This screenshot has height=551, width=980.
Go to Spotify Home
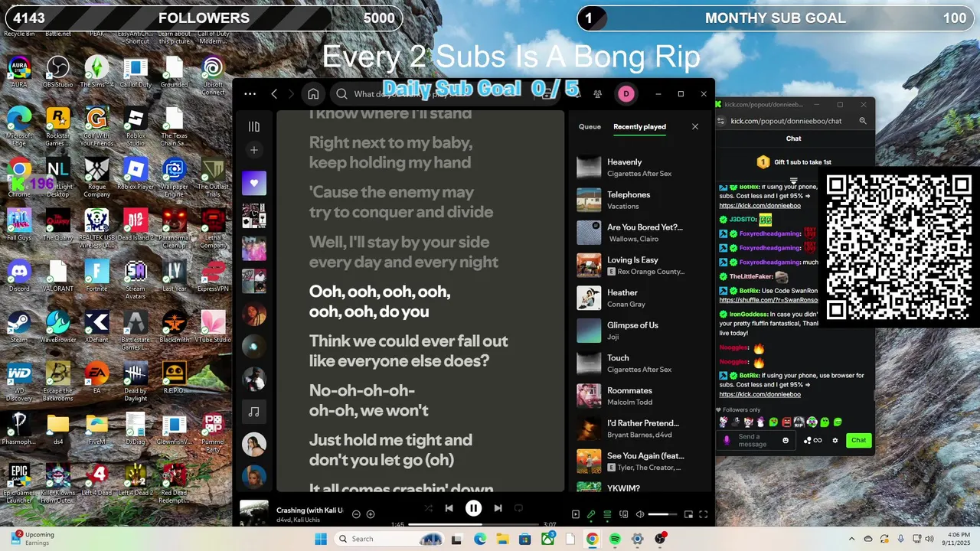tap(313, 94)
